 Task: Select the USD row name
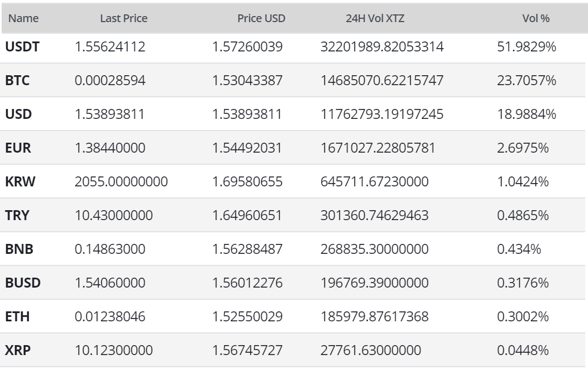pos(18,114)
